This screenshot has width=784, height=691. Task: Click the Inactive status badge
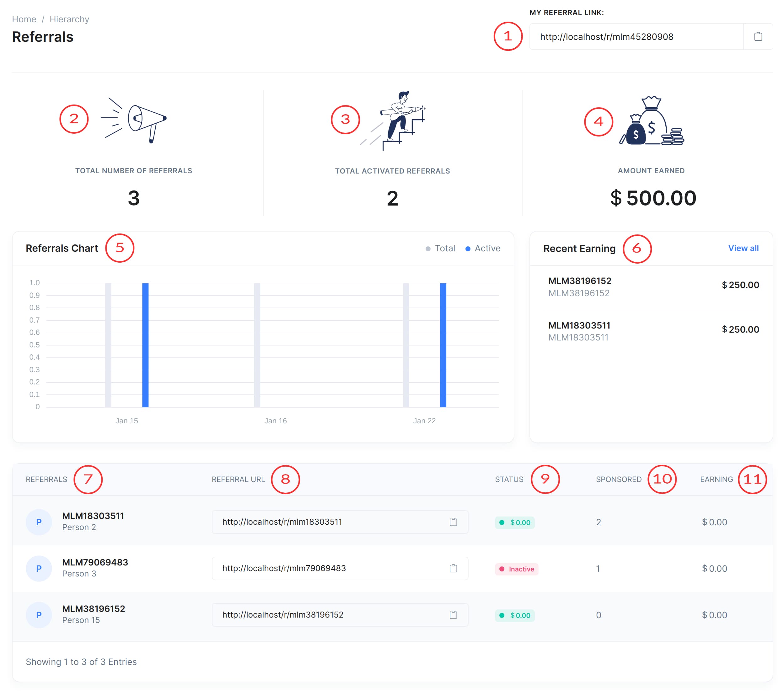click(517, 569)
